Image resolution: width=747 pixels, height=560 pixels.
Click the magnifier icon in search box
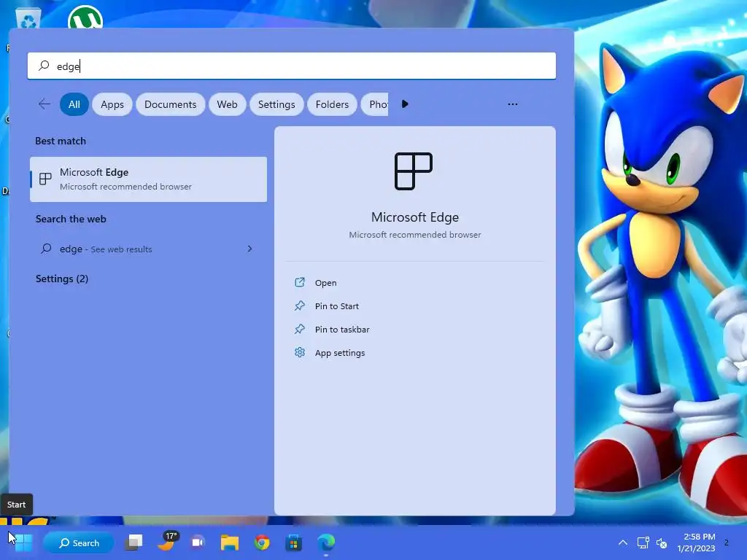(x=44, y=65)
